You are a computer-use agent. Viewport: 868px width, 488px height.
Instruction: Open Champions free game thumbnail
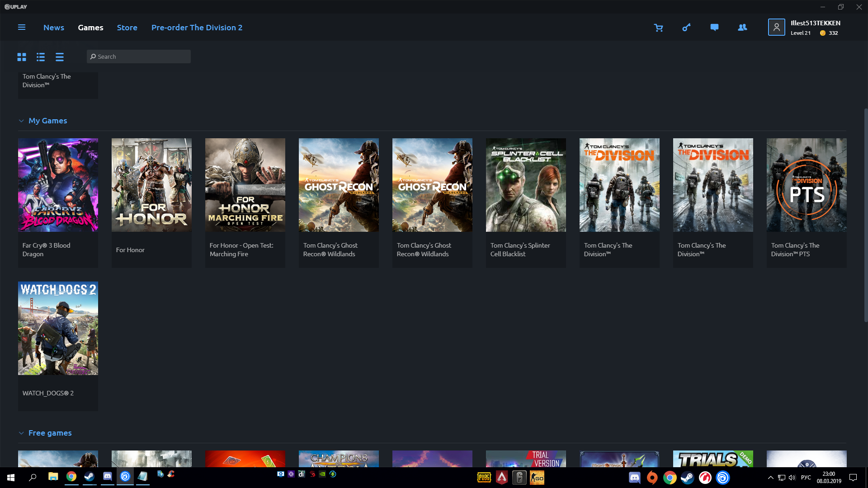tap(339, 459)
